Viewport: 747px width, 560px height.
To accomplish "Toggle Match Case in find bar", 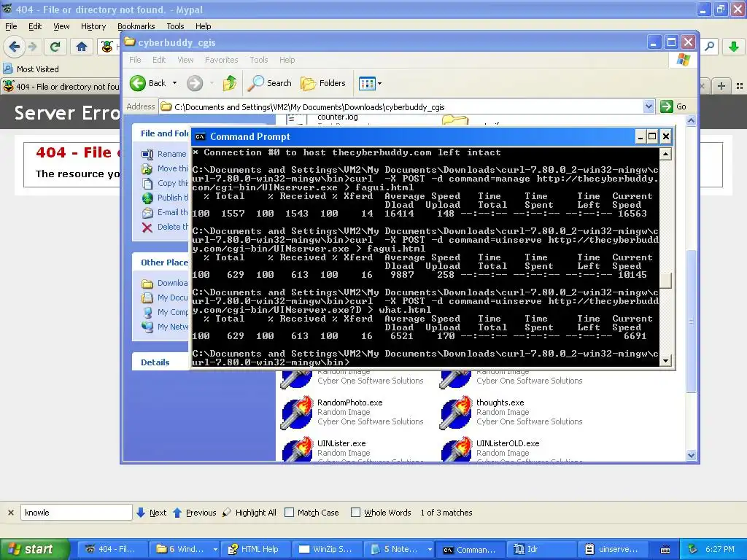I will pyautogui.click(x=311, y=513).
